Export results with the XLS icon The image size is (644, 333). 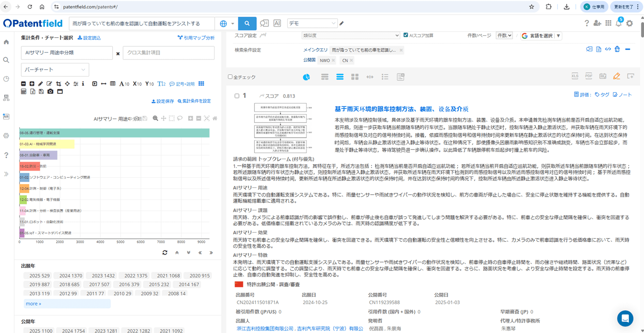[x=575, y=76]
